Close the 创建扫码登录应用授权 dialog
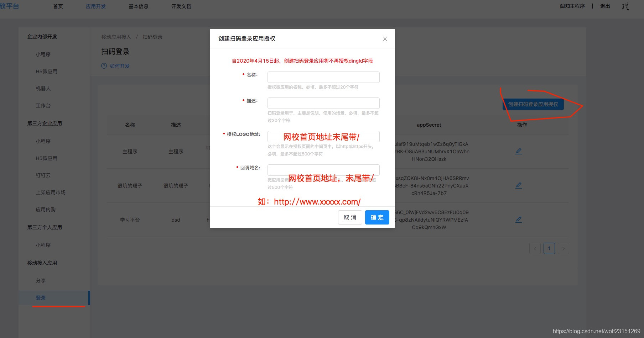Image resolution: width=644 pixels, height=338 pixels. [385, 39]
